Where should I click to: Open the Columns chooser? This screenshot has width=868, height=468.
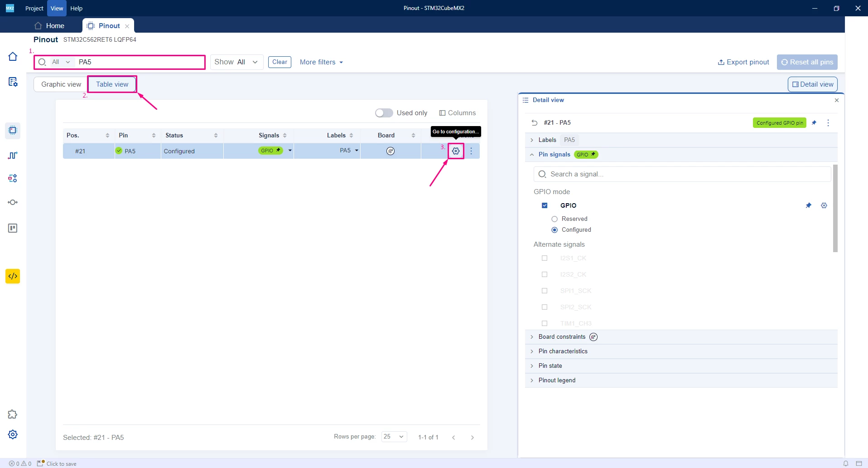458,113
